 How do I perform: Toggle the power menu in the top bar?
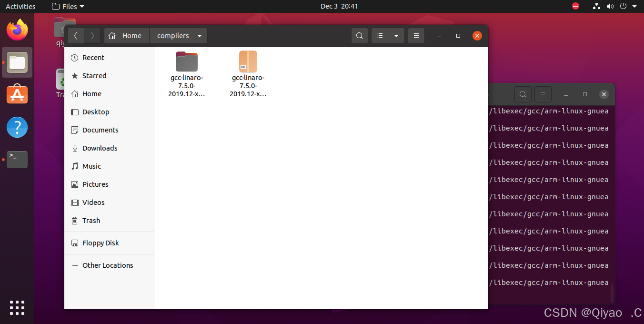tap(624, 6)
